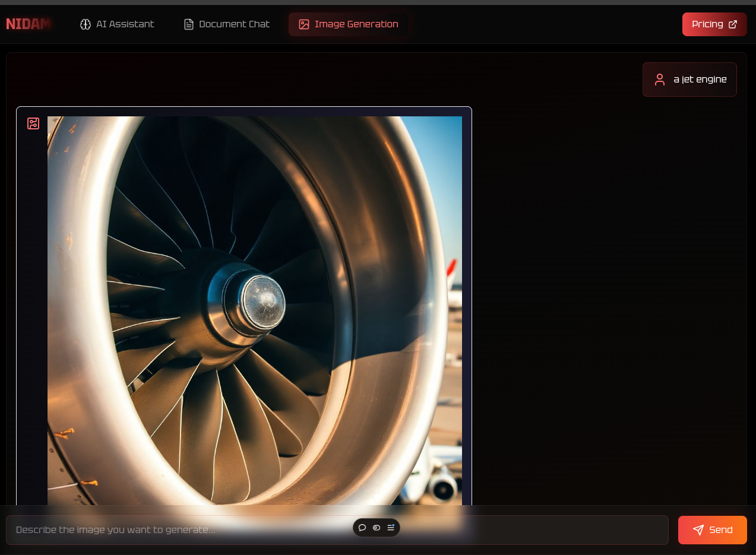Click the generator icon beside the jet engine image

click(x=33, y=123)
